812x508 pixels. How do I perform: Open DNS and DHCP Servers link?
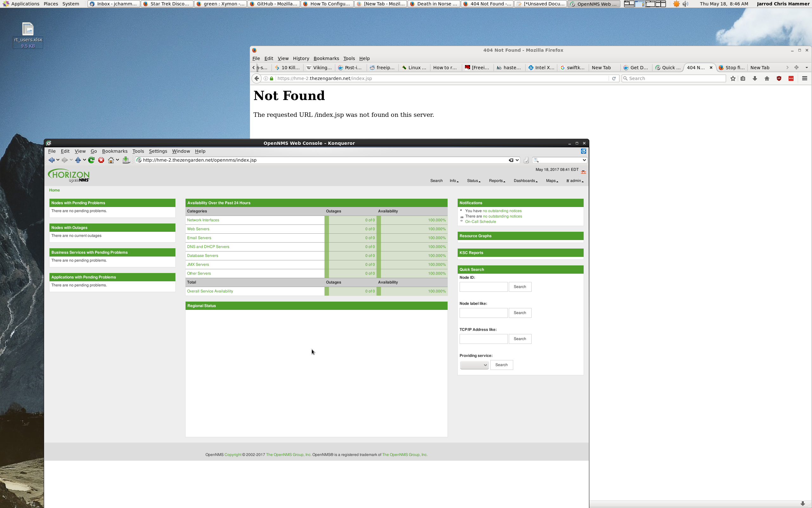click(x=208, y=247)
